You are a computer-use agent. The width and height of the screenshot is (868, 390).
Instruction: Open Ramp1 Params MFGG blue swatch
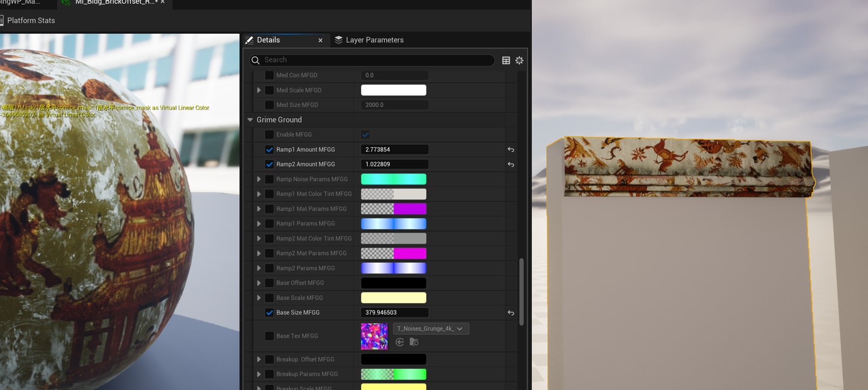394,224
